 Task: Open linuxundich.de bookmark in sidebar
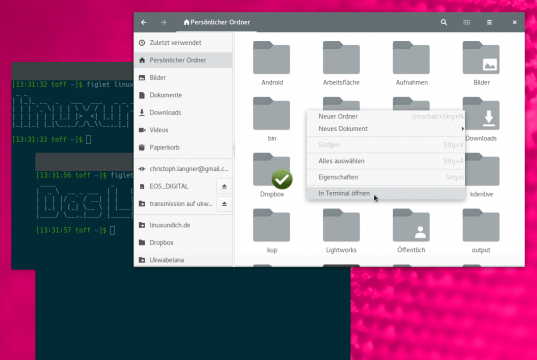pyautogui.click(x=183, y=225)
